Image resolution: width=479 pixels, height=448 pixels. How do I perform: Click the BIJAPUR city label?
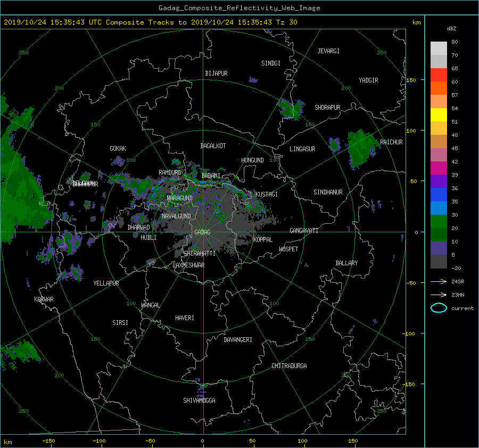tap(216, 74)
